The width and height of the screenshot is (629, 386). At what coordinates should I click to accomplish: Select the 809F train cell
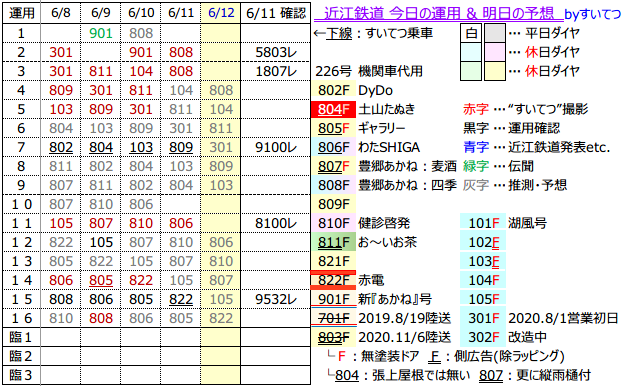coord(333,204)
